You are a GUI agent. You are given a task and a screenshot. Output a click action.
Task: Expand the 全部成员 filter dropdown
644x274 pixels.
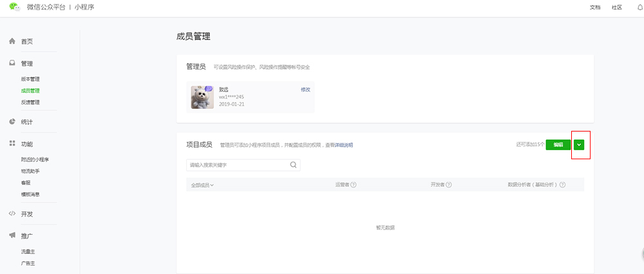[202, 185]
